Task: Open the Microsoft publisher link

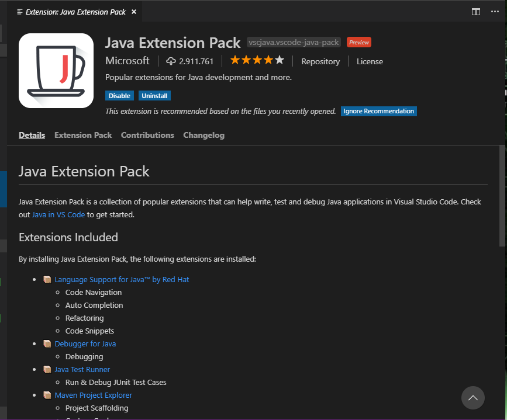Action: (127, 61)
